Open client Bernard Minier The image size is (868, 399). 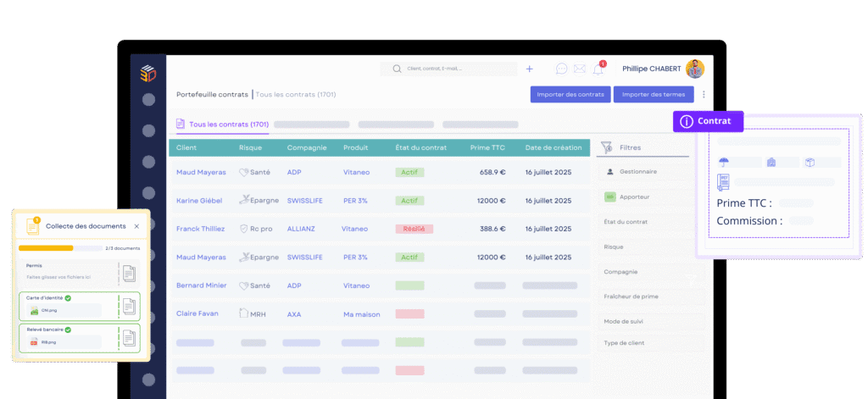click(x=202, y=285)
